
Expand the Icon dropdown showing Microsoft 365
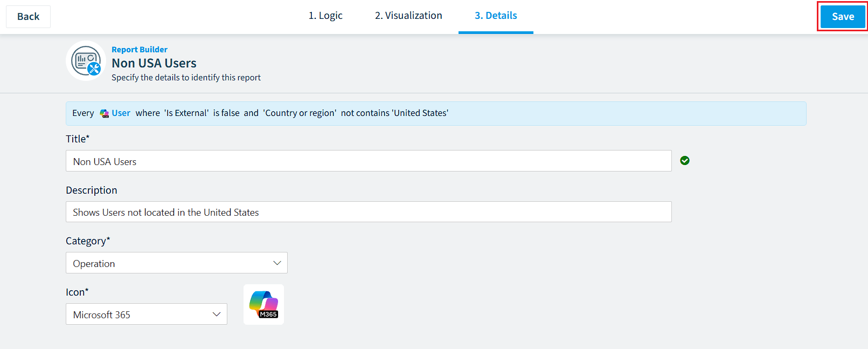[x=147, y=314]
